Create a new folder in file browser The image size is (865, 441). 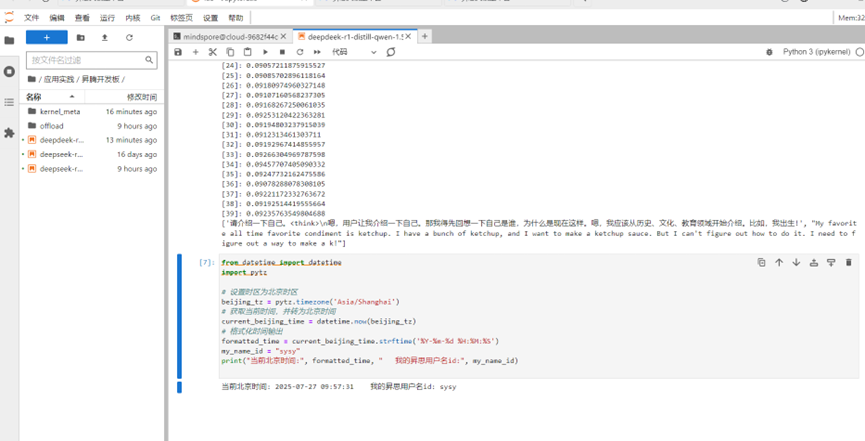coord(81,38)
